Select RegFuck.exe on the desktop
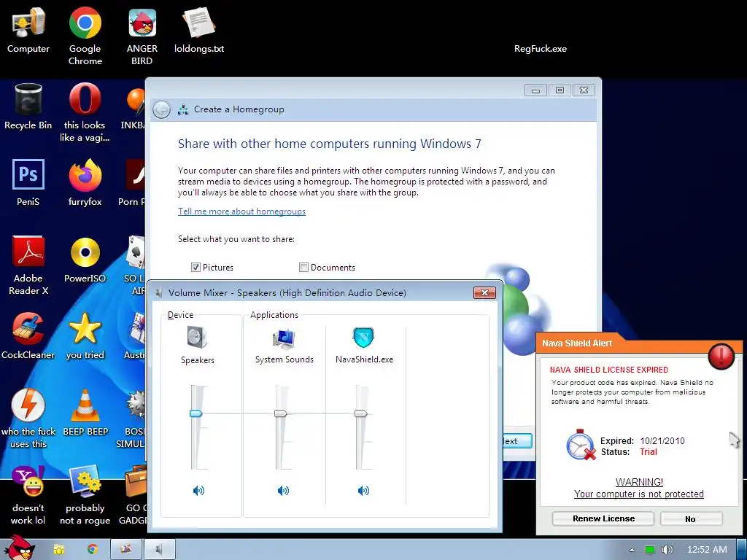The image size is (747, 560). [541, 49]
